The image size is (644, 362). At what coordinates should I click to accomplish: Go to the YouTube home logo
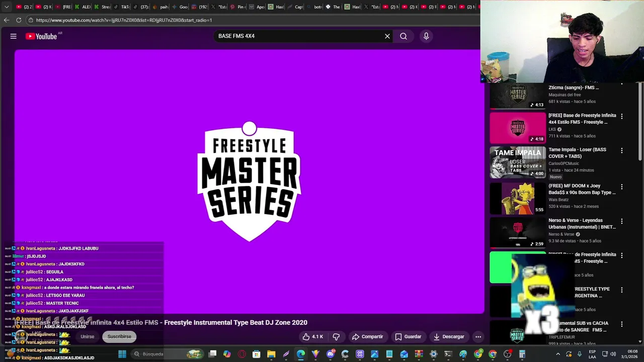[41, 36]
